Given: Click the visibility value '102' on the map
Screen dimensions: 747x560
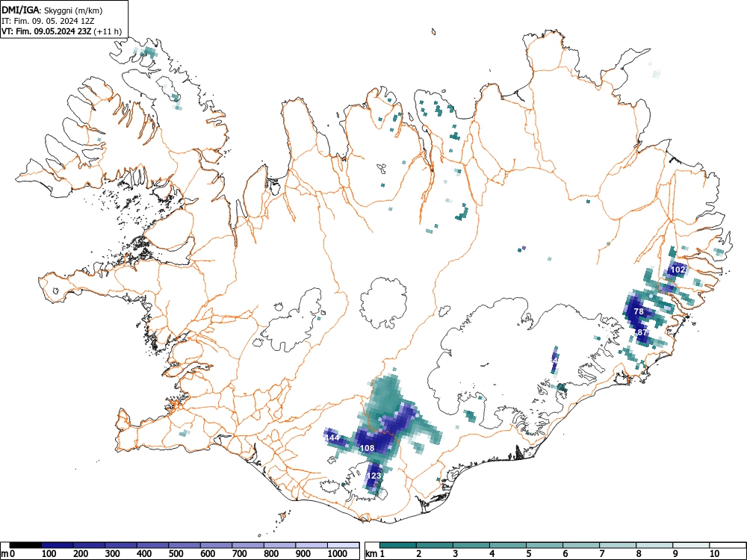Looking at the screenshot, I should click(678, 270).
